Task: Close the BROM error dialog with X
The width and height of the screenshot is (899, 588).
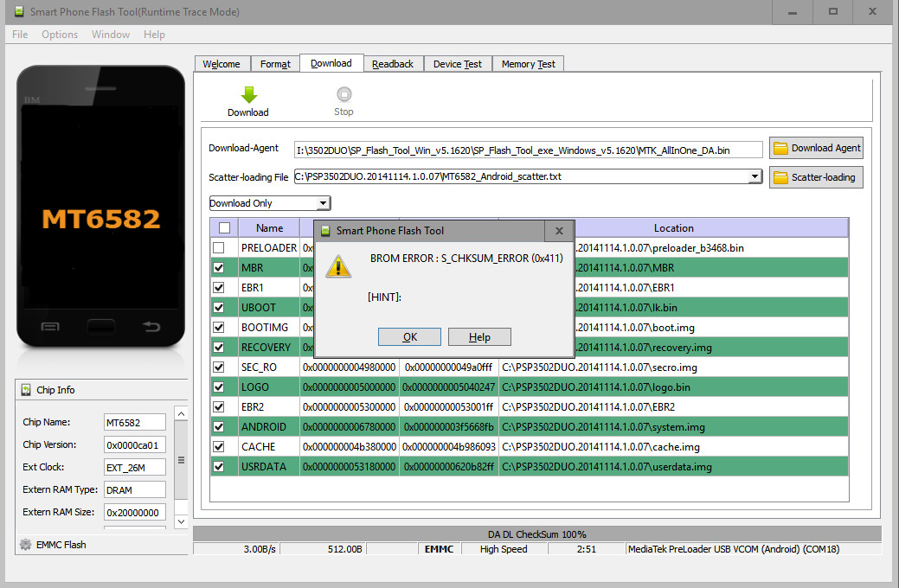Action: [559, 231]
